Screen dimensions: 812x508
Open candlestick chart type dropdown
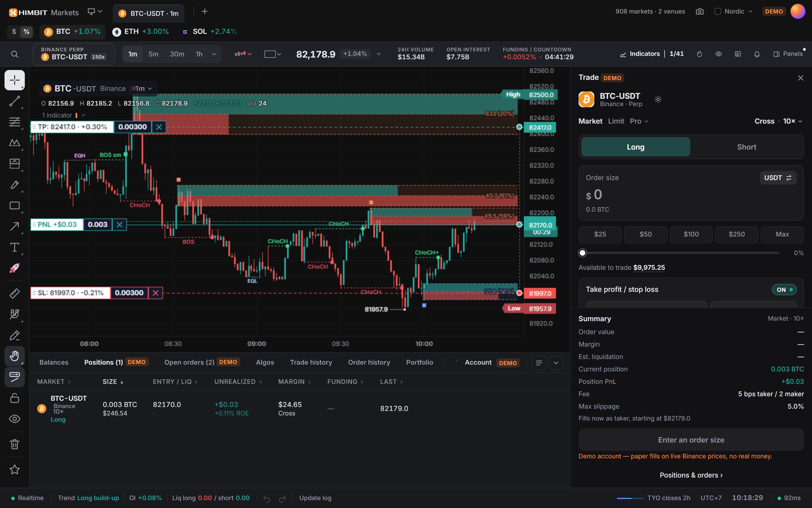[243, 54]
